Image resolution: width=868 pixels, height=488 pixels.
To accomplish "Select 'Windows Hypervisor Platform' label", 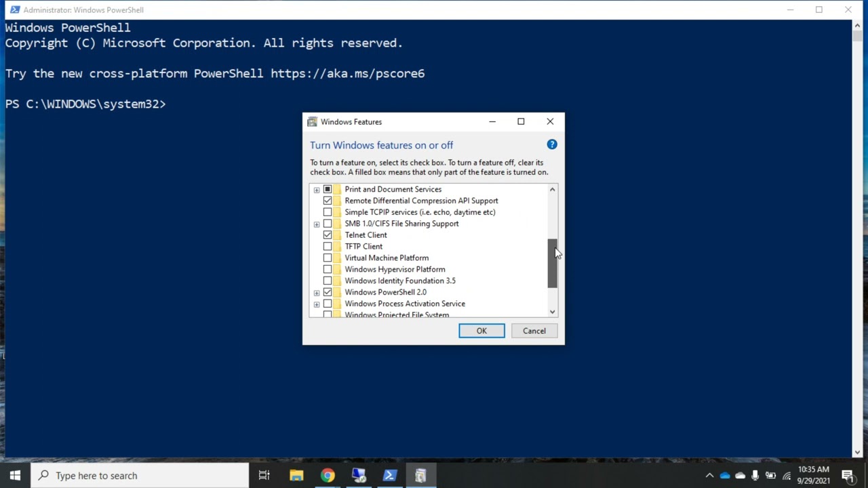I will (395, 269).
